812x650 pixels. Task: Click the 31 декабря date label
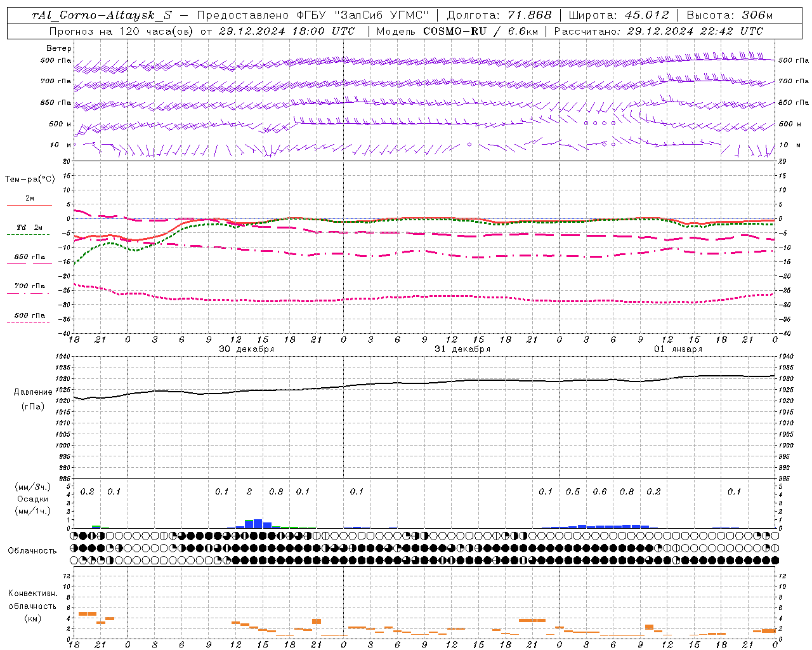pyautogui.click(x=462, y=349)
